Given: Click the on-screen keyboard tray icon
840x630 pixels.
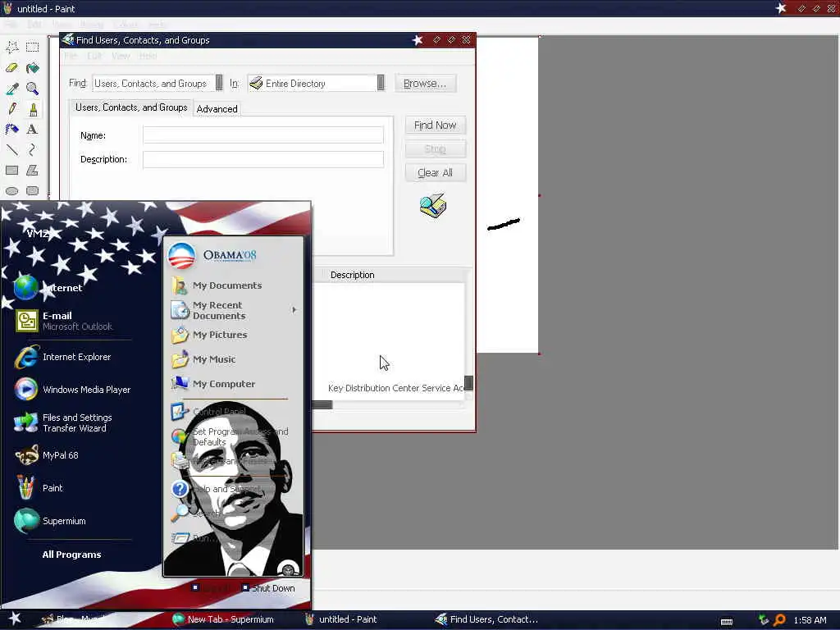Looking at the screenshot, I should pos(727,622).
